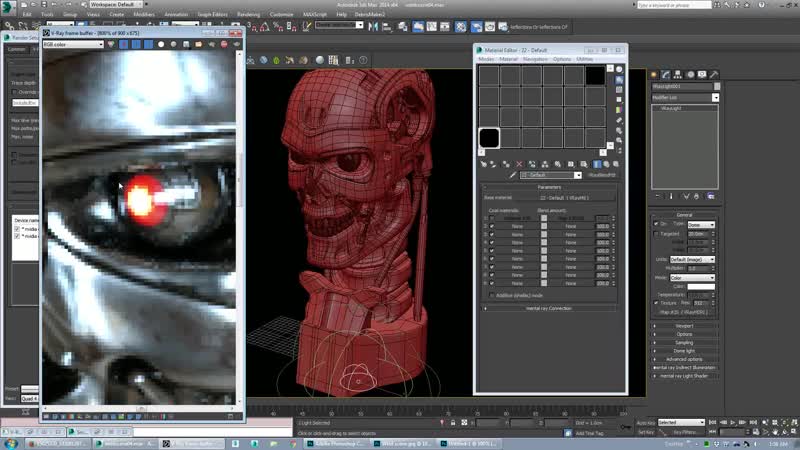
Task: Toggle the Targeted checkbox
Action: [657, 233]
